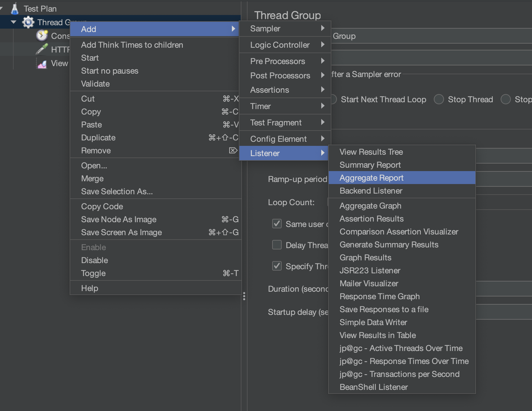
Task: Select Copy Code entry
Action: [155, 207]
